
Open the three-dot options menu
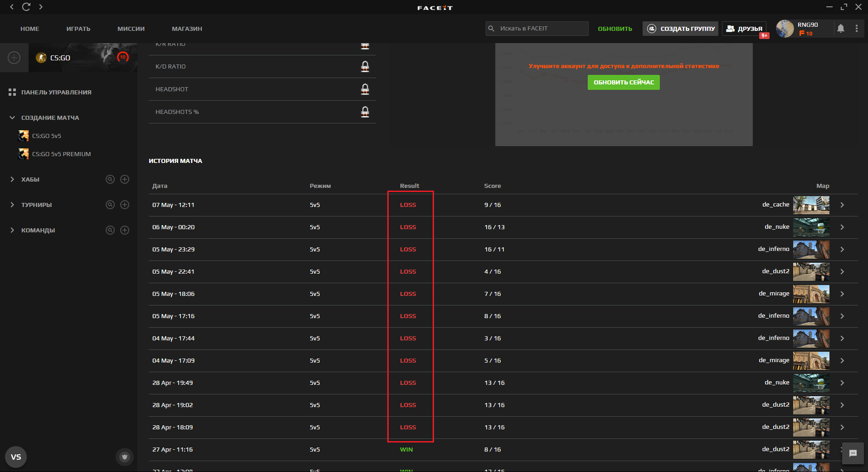pos(857,29)
